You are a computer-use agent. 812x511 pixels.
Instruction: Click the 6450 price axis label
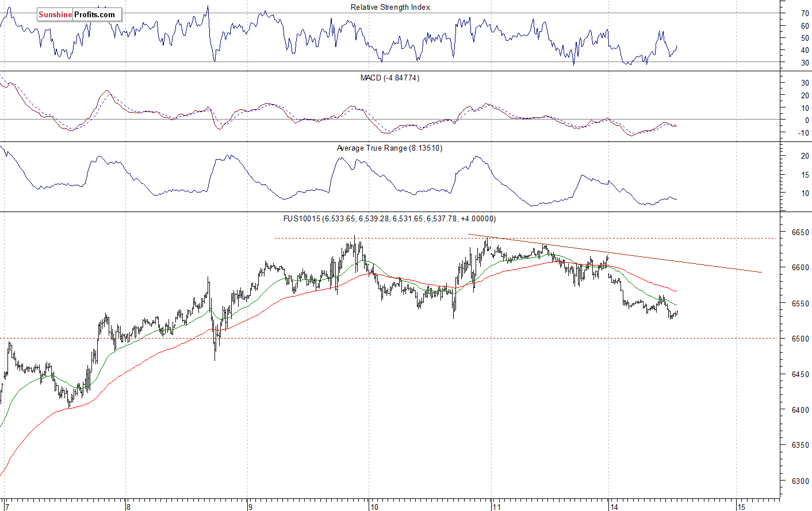point(800,375)
